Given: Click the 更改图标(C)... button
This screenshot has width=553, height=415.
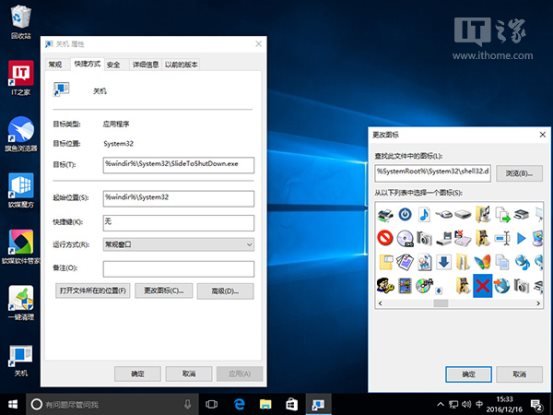Looking at the screenshot, I should (x=164, y=291).
